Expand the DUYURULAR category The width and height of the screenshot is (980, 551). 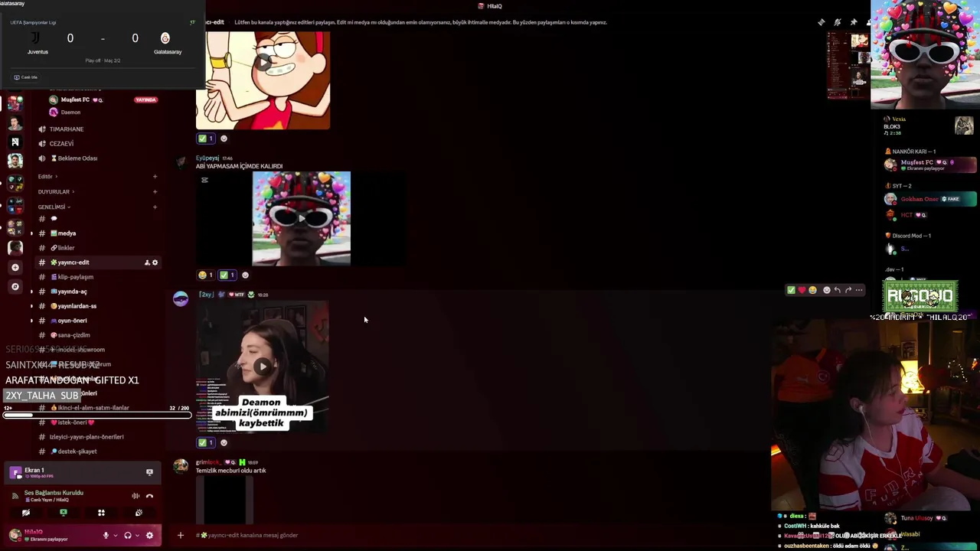(55, 192)
